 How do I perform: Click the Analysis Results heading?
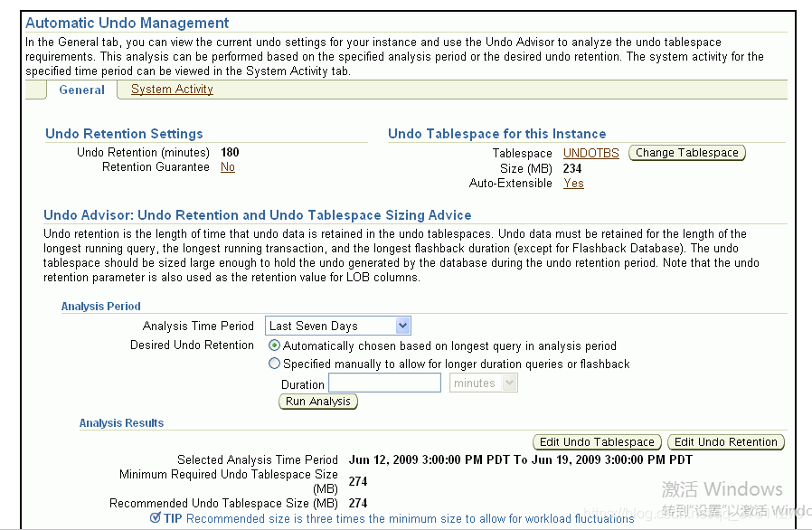pyautogui.click(x=122, y=423)
